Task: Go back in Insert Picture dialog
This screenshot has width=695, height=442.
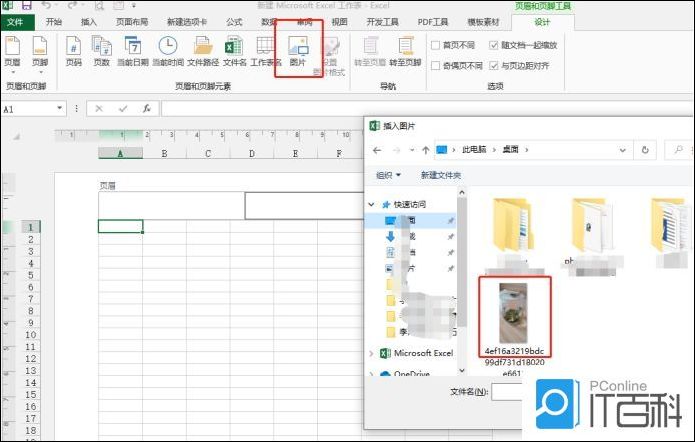Action: 377,150
